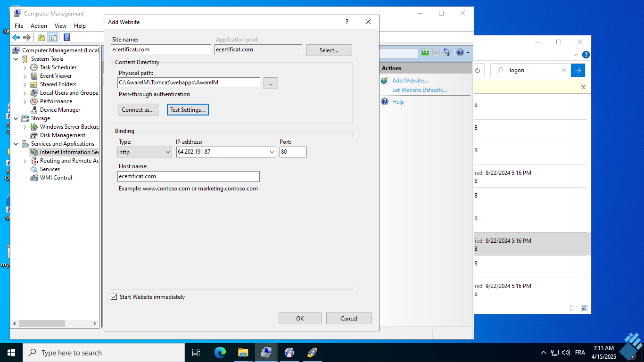The height and width of the screenshot is (362, 644).
Task: Click the Disk Management icon
Action: (34, 135)
